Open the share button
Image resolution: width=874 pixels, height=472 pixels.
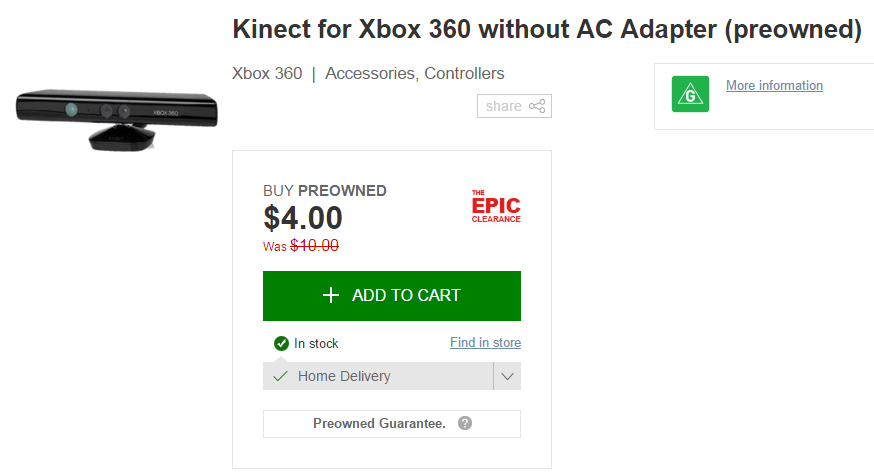point(514,106)
